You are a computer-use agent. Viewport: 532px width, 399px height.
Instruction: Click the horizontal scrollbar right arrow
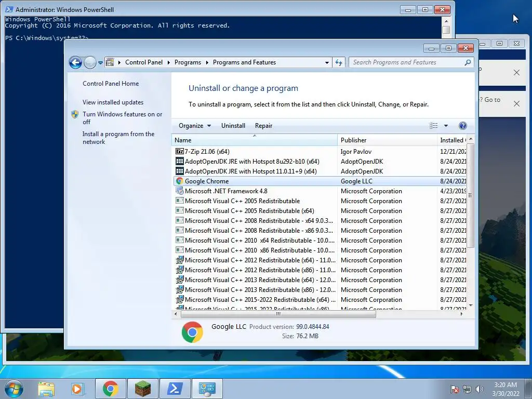(x=461, y=314)
